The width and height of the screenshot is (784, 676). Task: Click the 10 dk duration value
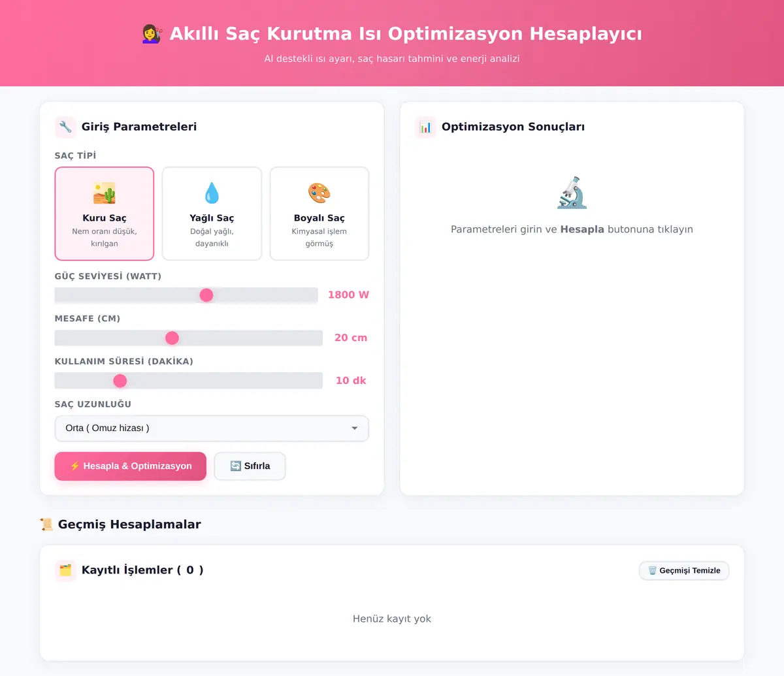351,381
